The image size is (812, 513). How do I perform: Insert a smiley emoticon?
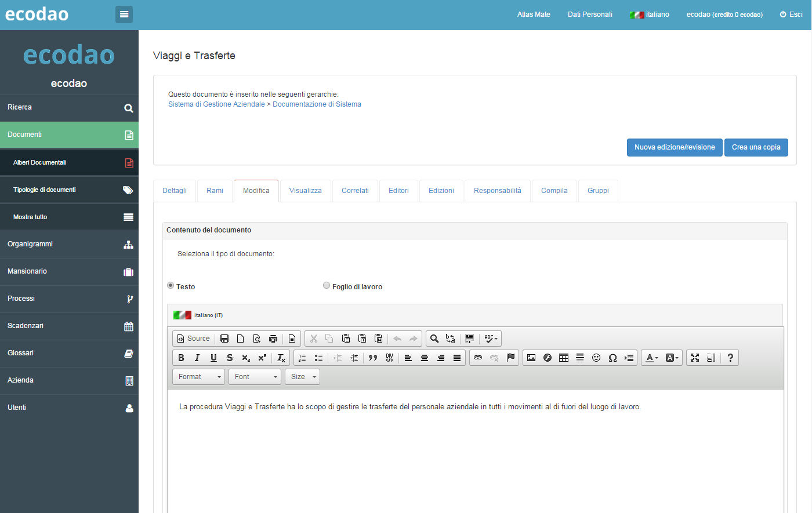596,358
